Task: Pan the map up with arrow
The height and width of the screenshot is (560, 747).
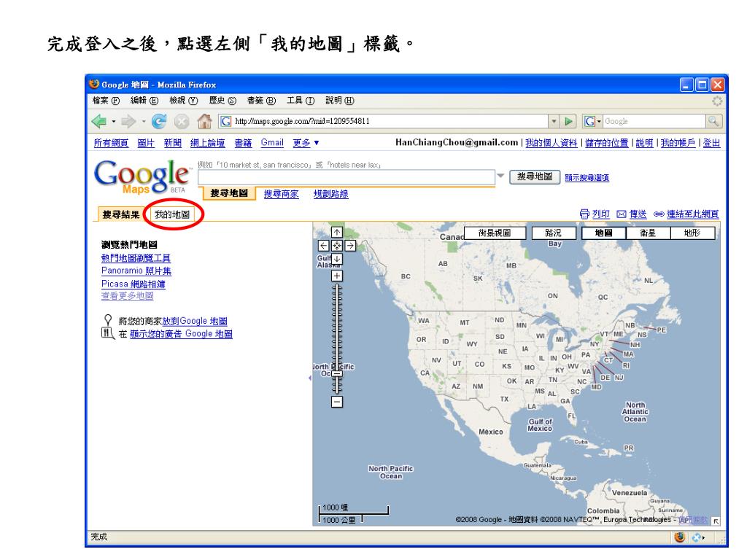Action: 337,233
